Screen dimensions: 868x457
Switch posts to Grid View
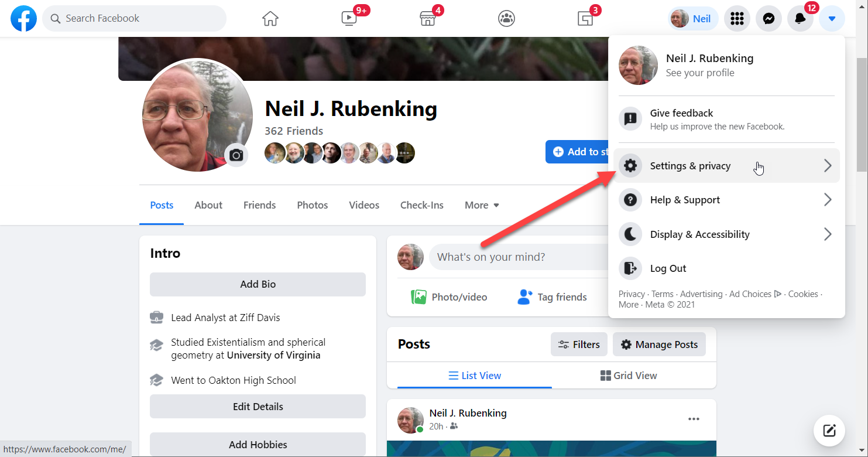pos(629,376)
